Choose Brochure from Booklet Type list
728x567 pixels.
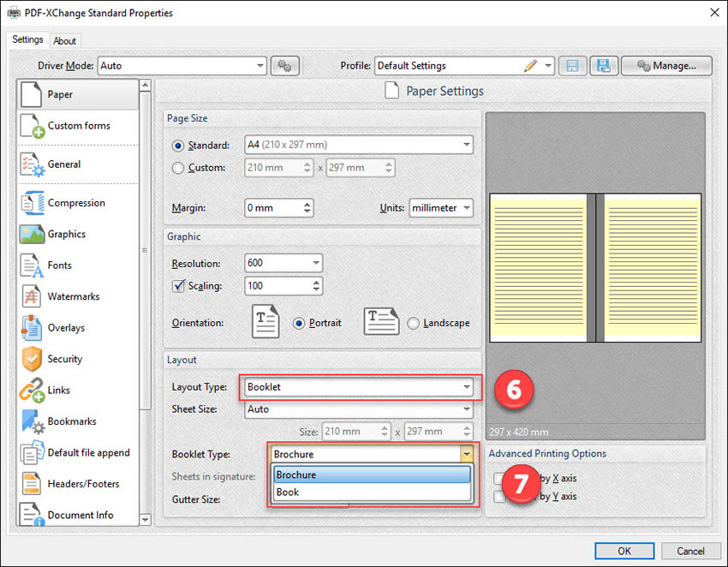click(372, 475)
